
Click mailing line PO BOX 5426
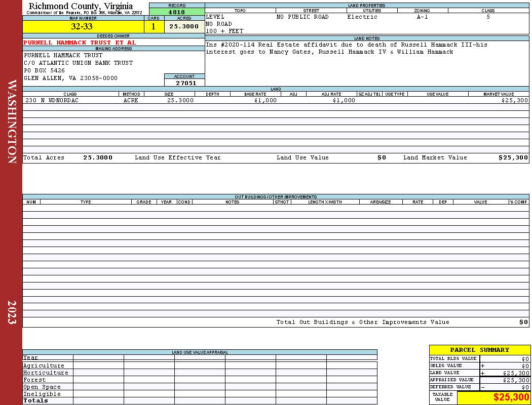(44, 70)
